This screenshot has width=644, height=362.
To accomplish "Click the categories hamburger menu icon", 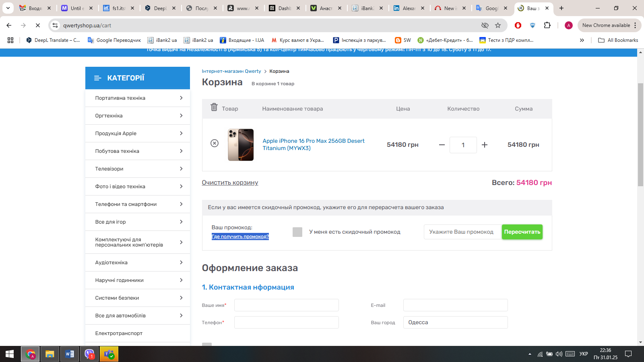I will 97,78.
